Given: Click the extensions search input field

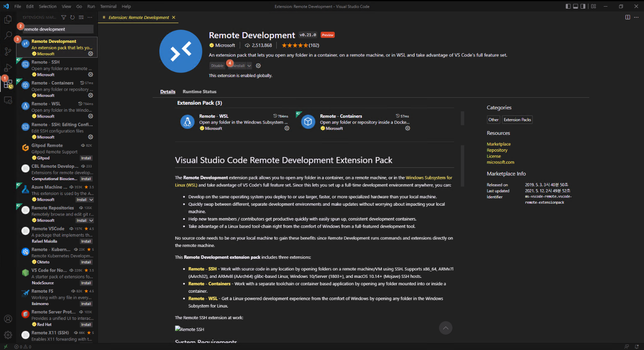Looking at the screenshot, I should pos(58,29).
